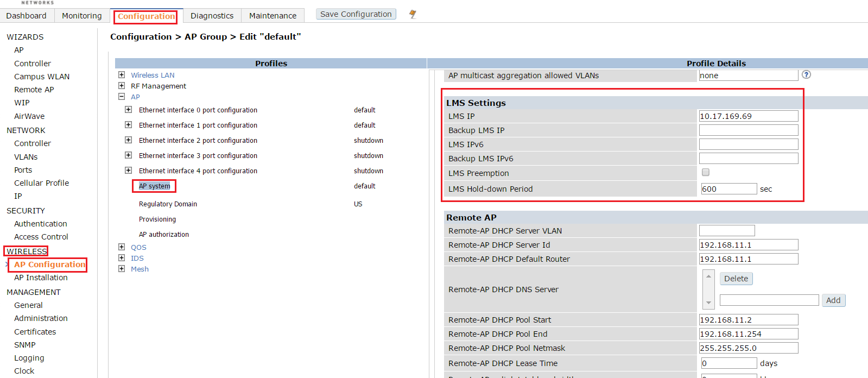Open Access Control under Security
This screenshot has height=378, width=868.
click(41, 237)
